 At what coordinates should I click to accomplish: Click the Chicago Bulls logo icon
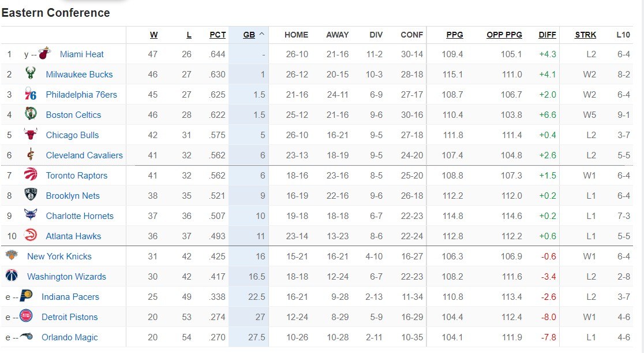pos(31,135)
